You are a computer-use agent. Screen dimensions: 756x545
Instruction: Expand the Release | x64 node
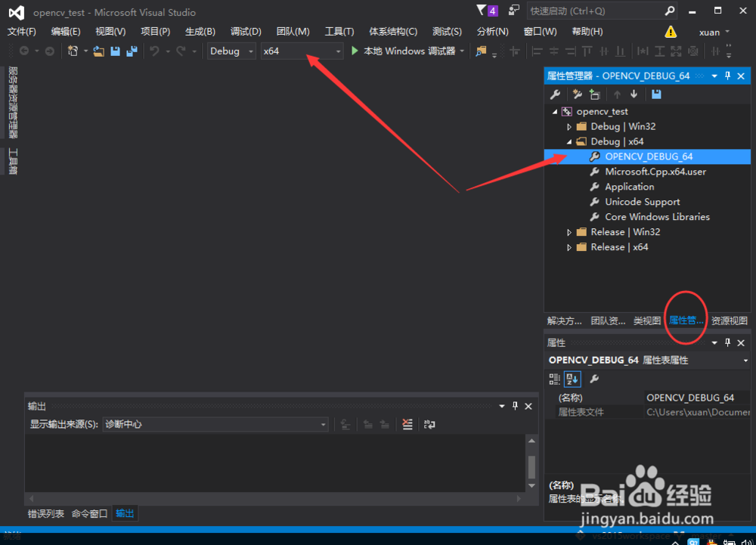click(569, 247)
